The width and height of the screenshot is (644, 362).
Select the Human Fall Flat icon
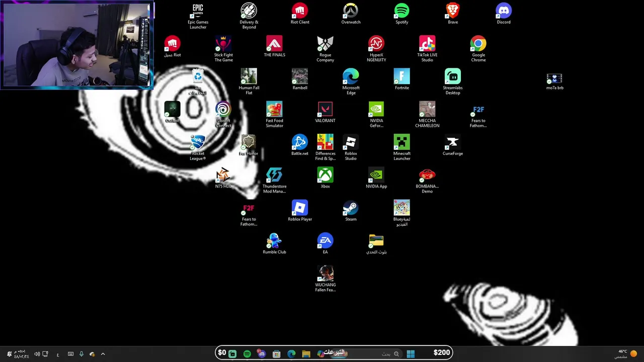coord(249,82)
